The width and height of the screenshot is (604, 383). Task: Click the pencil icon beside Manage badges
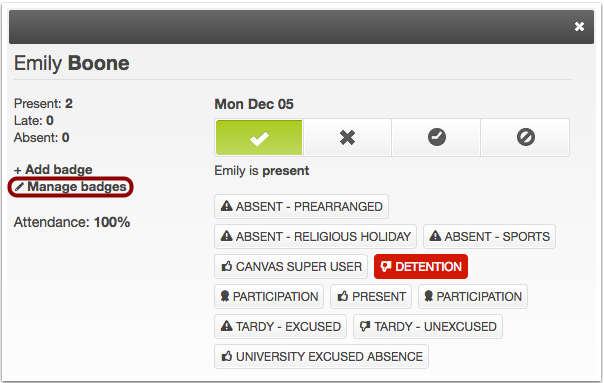pyautogui.click(x=19, y=187)
